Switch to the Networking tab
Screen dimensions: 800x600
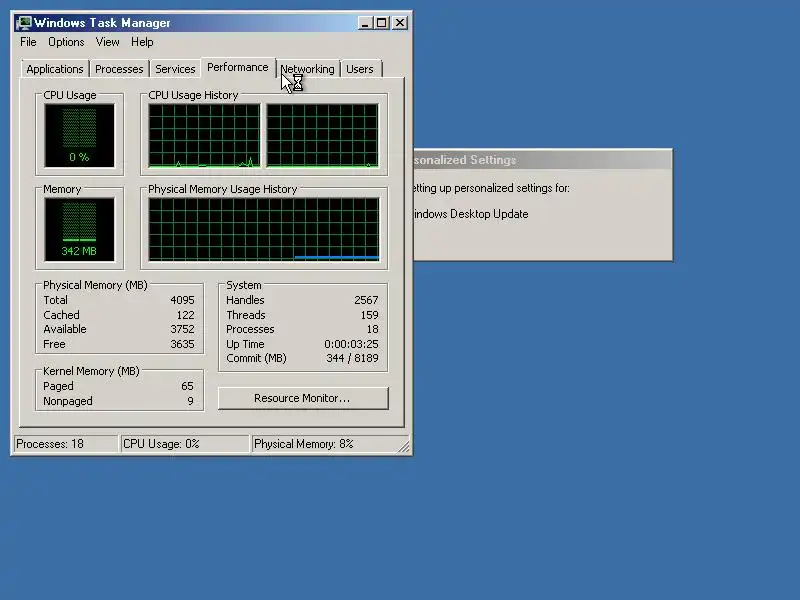tap(307, 69)
